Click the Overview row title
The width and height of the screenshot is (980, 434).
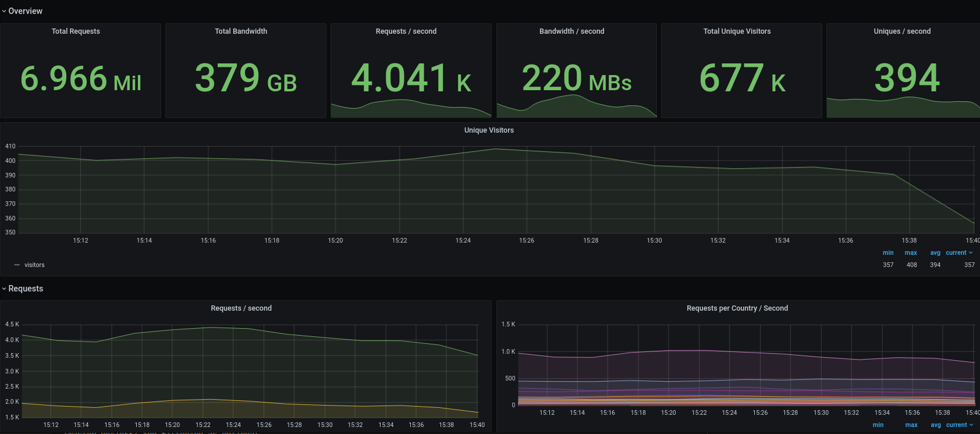(x=26, y=11)
